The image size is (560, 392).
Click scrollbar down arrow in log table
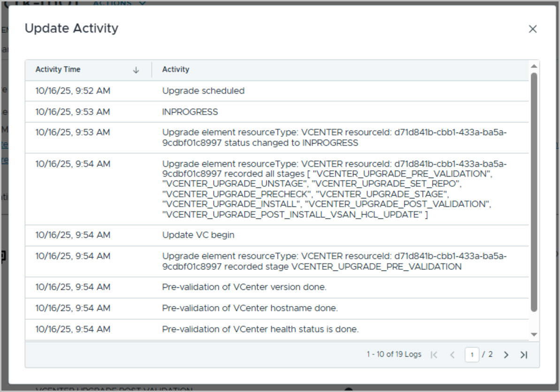point(534,334)
